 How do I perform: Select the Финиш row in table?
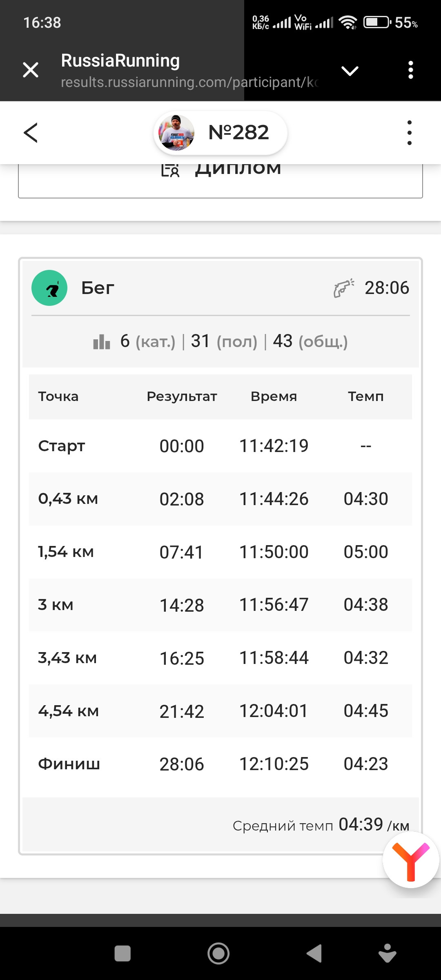pos(220,764)
